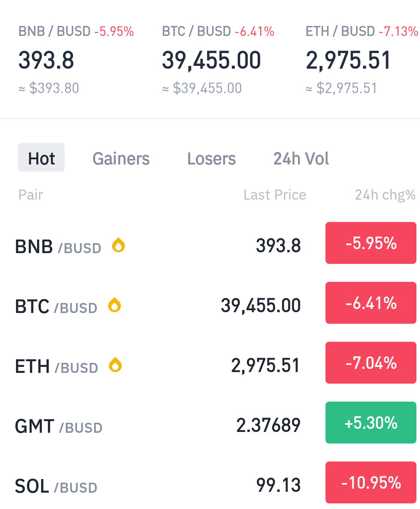Tap the flame icon next to ETH/BUSD
Viewport: 420px width, 509px height.
(115, 365)
